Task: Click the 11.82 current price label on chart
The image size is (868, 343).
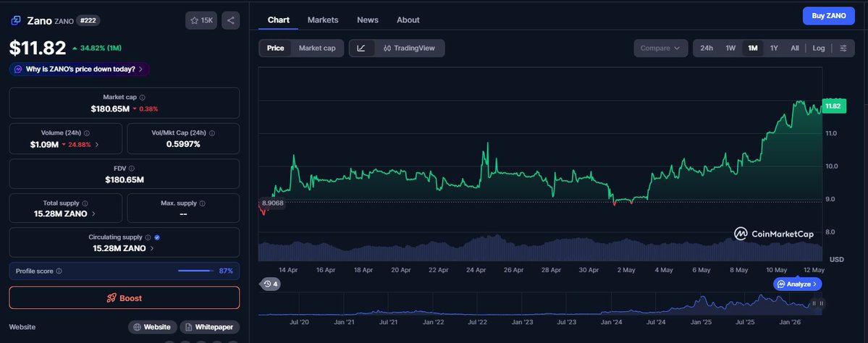Action: point(833,106)
